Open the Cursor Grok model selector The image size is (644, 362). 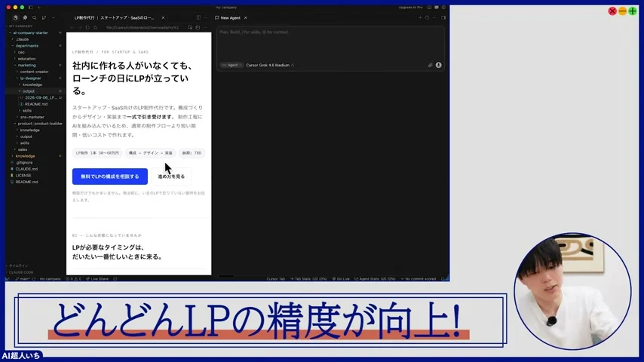(x=270, y=65)
